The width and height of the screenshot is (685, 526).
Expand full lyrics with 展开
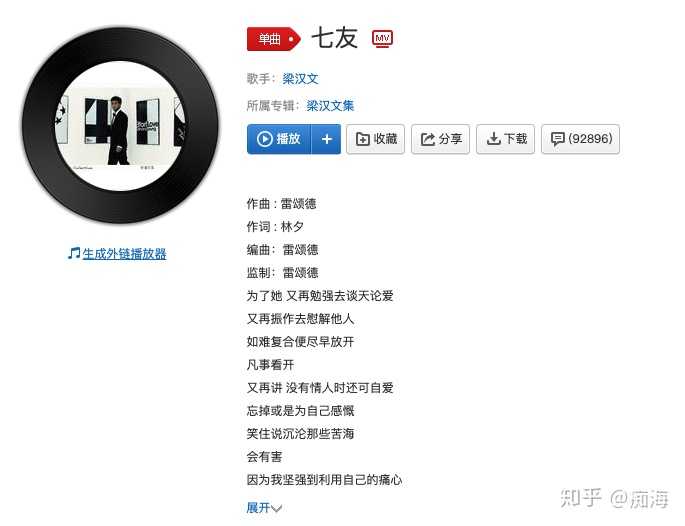click(258, 508)
